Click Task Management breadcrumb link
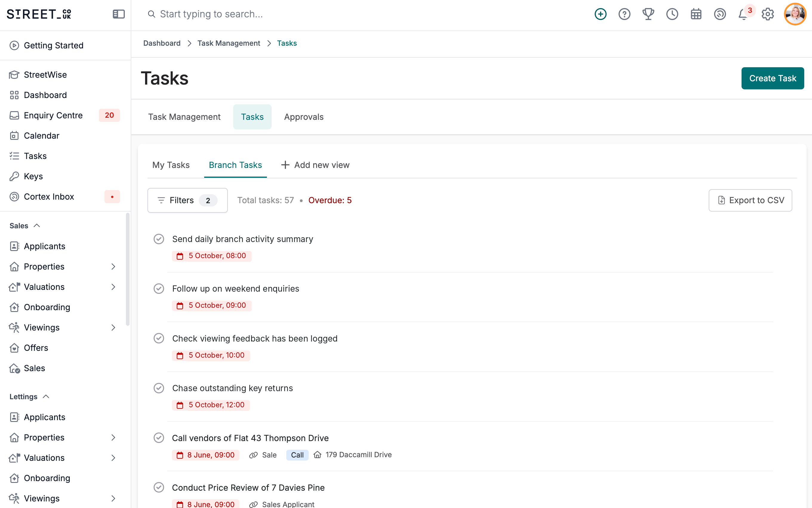 click(228, 43)
